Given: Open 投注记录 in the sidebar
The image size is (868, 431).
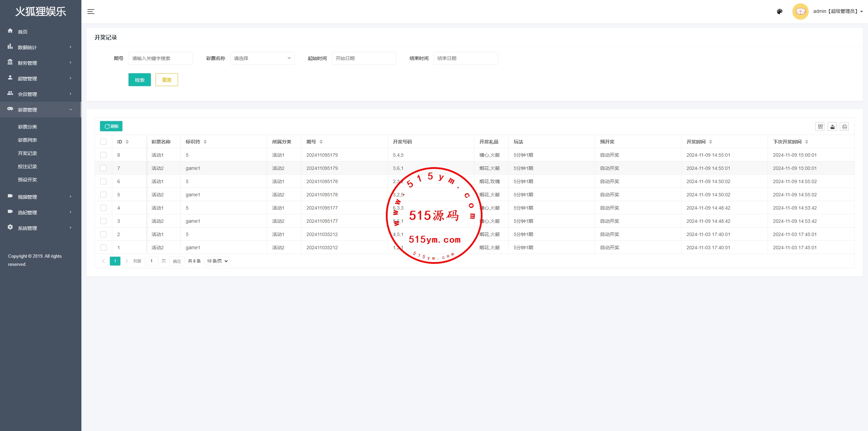Looking at the screenshot, I should pyautogui.click(x=27, y=166).
